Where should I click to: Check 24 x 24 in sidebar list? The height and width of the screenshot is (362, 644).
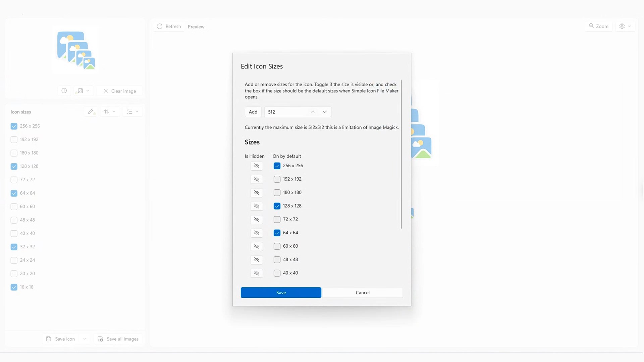coord(14,260)
